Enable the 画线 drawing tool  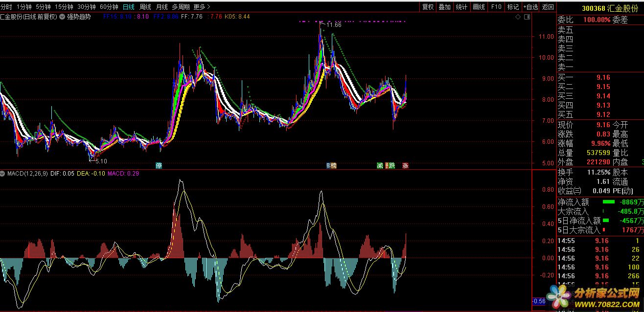[x=478, y=7]
